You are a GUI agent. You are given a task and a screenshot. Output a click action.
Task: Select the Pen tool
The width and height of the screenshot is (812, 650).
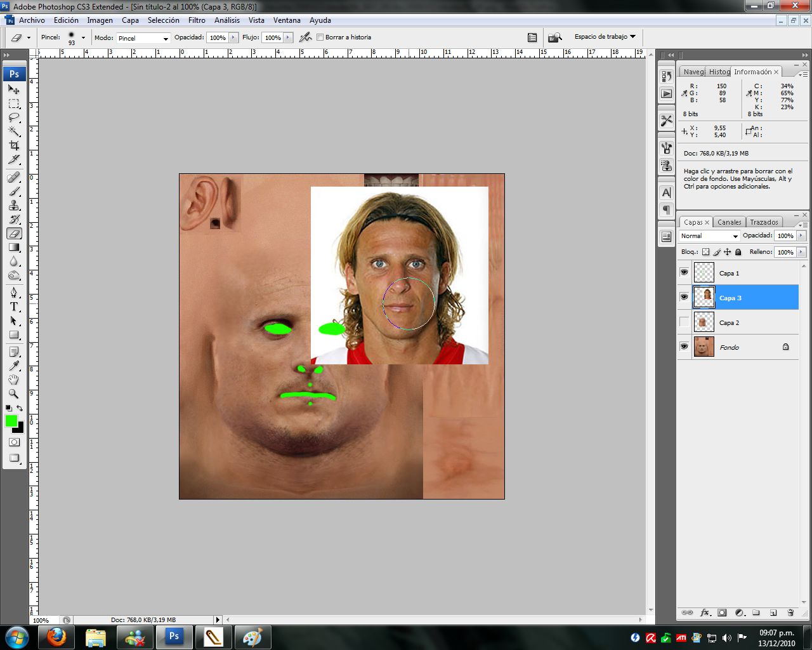point(14,293)
